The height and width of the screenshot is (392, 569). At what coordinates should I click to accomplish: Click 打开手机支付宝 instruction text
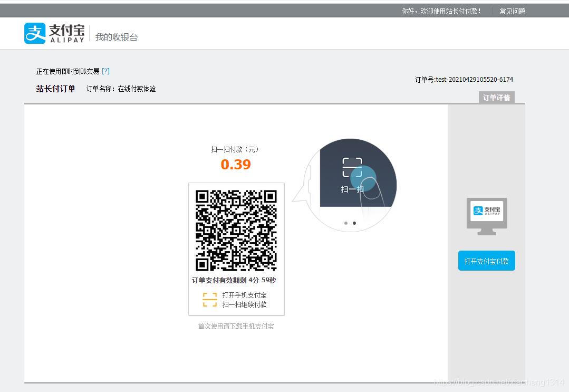245,295
